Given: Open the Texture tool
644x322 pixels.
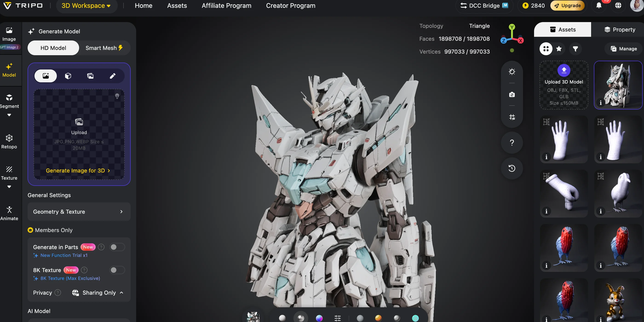Looking at the screenshot, I should point(9,173).
